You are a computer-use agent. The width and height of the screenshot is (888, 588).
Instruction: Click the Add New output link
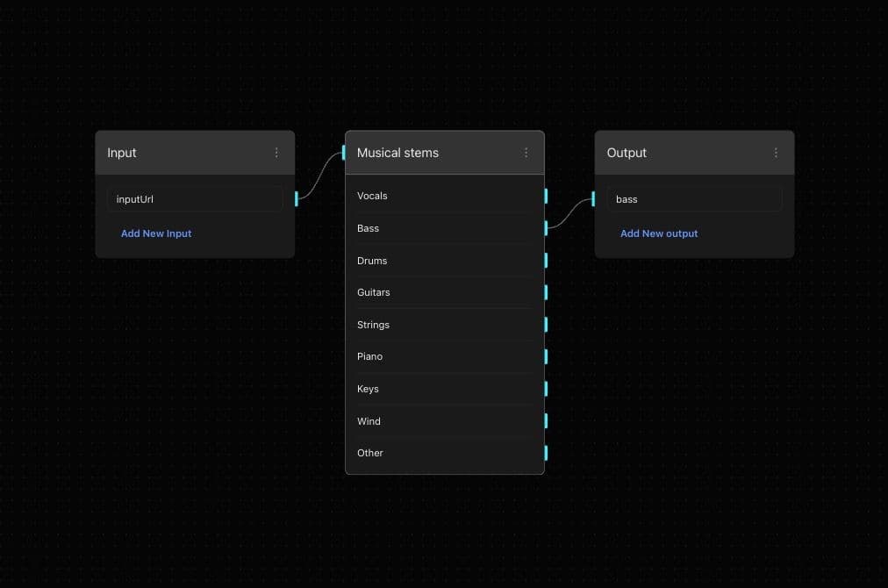659,233
